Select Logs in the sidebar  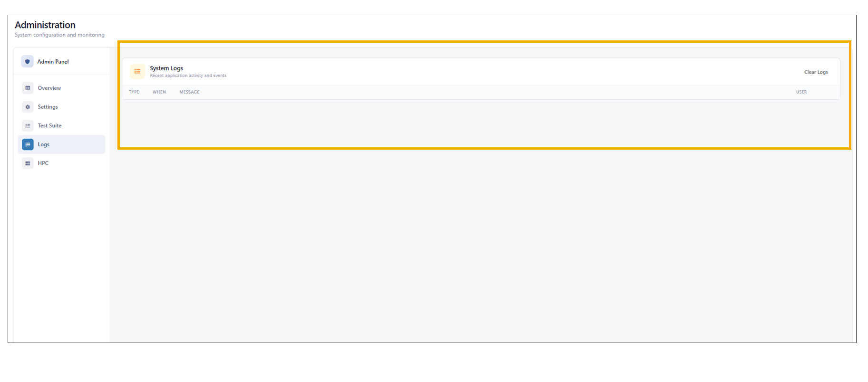[x=44, y=144]
